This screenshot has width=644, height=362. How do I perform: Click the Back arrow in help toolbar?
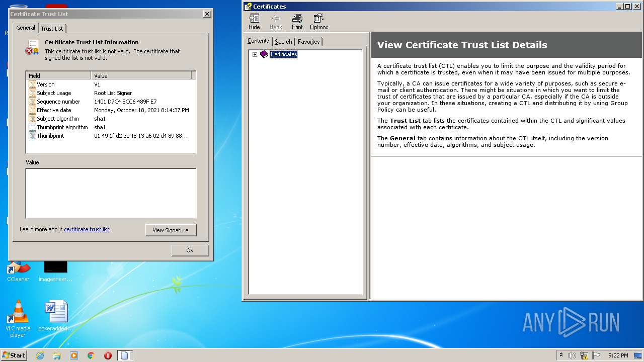(276, 22)
